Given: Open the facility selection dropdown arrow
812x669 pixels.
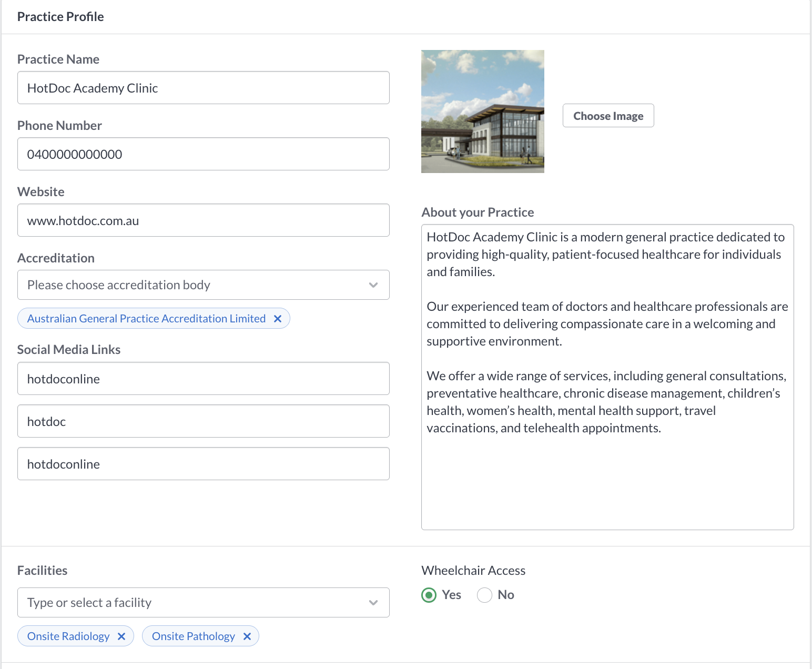Looking at the screenshot, I should point(373,603).
